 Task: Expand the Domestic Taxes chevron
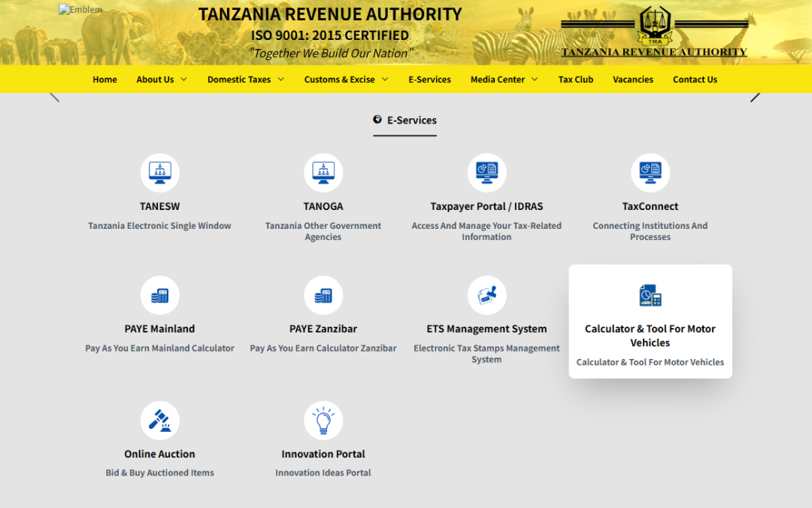click(x=280, y=79)
